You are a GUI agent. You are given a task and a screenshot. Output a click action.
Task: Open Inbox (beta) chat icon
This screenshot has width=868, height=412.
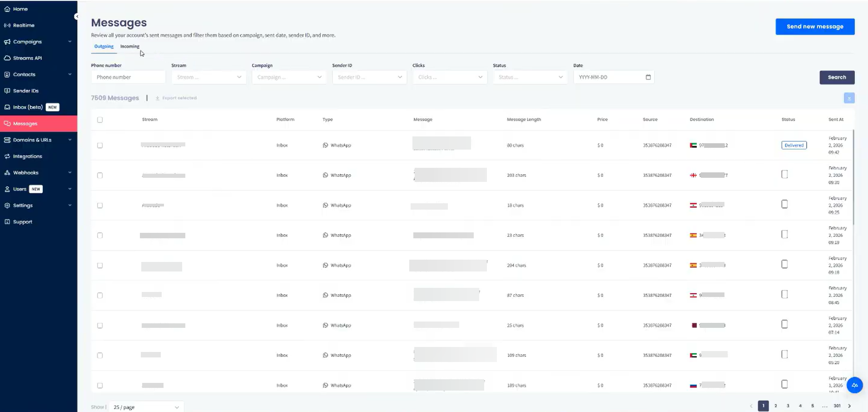tap(7, 107)
